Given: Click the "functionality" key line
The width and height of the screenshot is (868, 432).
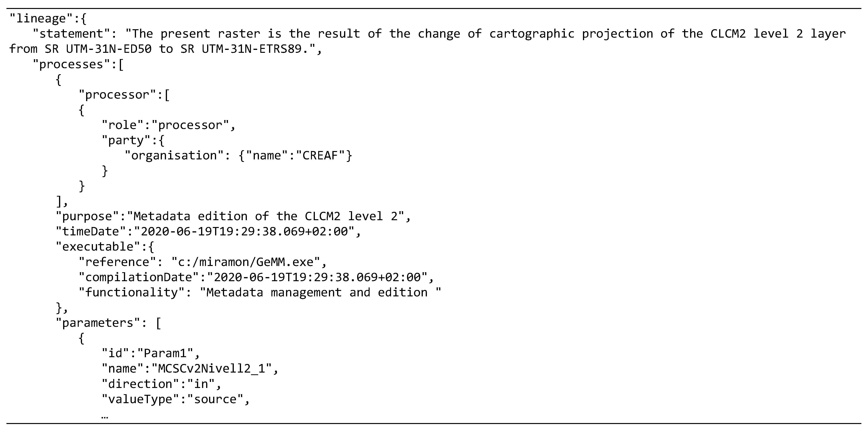Looking at the screenshot, I should tap(260, 292).
